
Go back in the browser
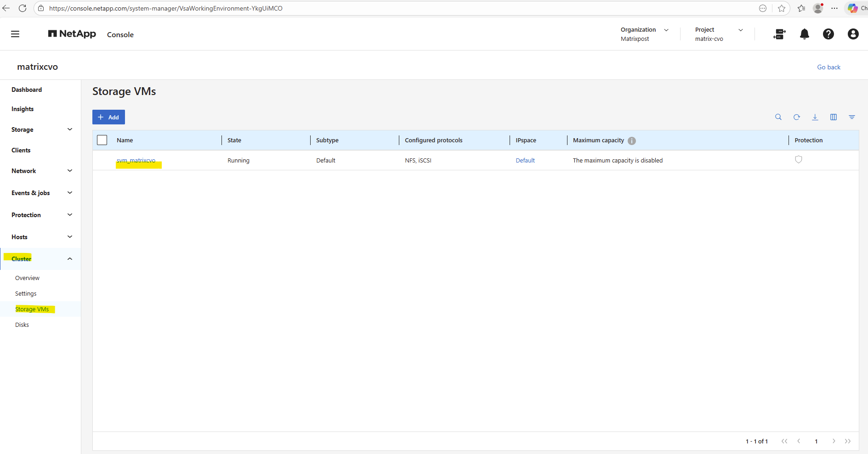(x=6, y=8)
